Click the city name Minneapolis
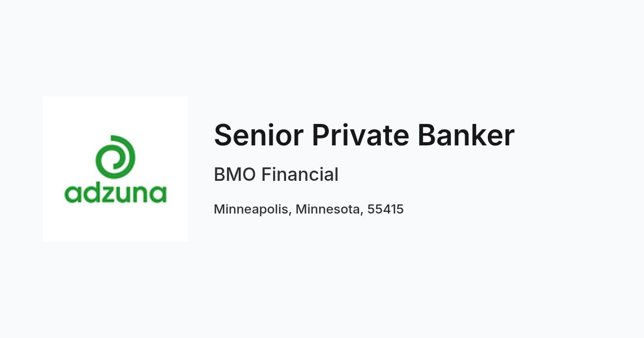Screen dimensions: 644x338 tap(252, 209)
